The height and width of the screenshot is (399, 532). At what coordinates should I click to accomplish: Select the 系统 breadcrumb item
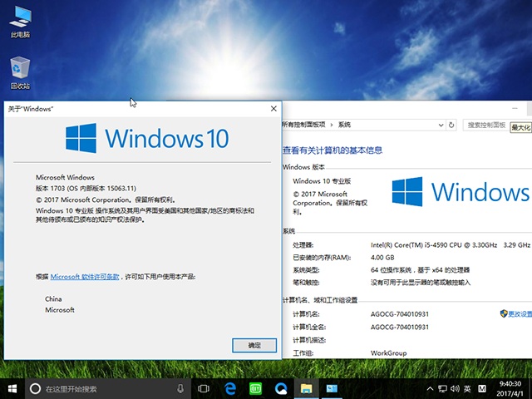click(x=344, y=125)
